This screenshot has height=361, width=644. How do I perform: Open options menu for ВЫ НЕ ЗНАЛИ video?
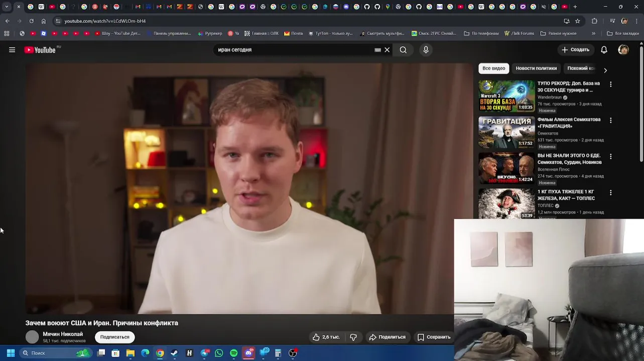[x=611, y=156]
